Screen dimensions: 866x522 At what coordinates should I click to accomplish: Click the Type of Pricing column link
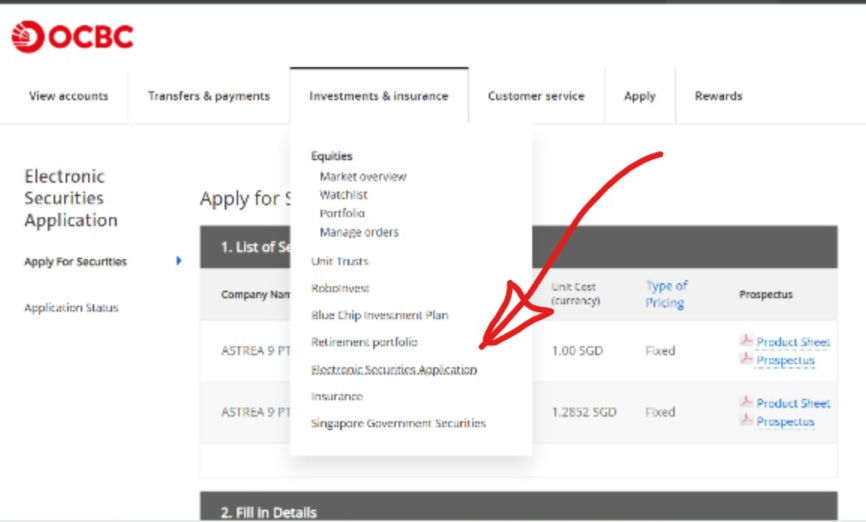[x=666, y=294]
